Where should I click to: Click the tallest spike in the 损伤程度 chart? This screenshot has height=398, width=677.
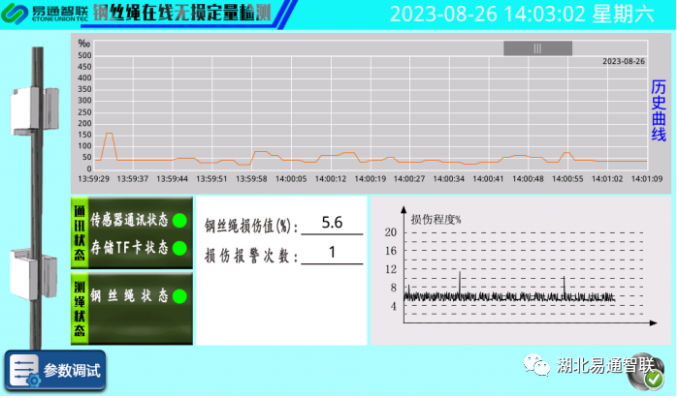(460, 283)
